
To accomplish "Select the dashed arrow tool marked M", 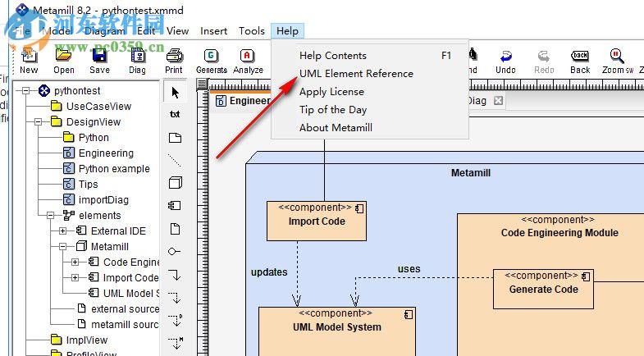I will [176, 343].
